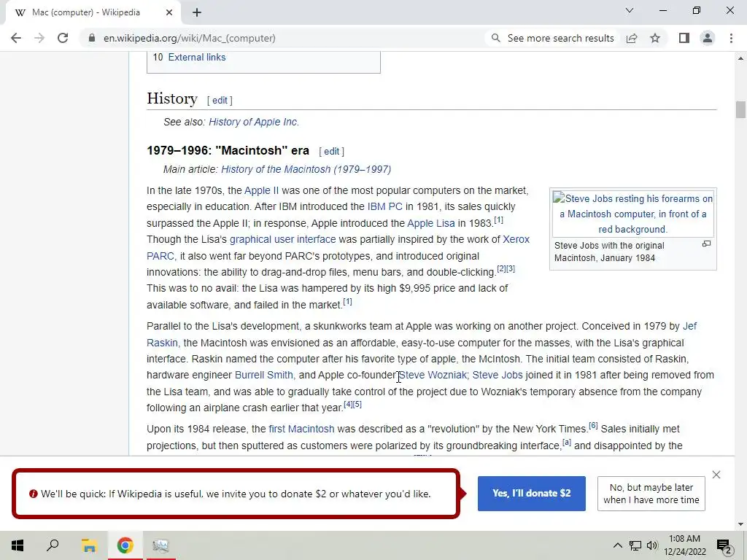
Task: Open the Windows Start menu
Action: [18, 545]
